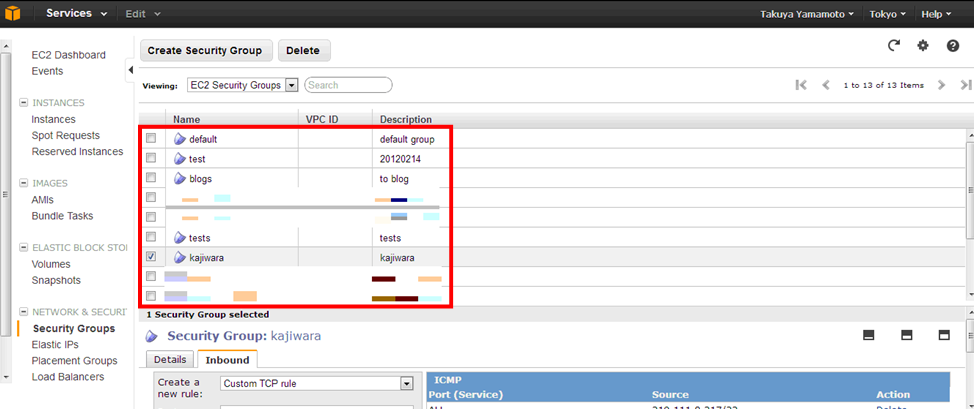The image size is (974, 409).
Task: Open Reserved Instances page
Action: (x=77, y=152)
